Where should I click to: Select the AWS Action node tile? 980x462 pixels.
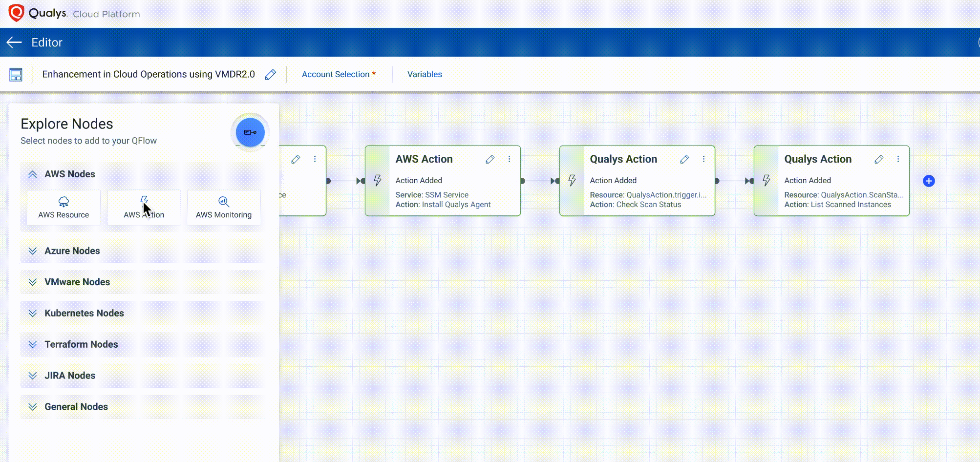tap(144, 208)
